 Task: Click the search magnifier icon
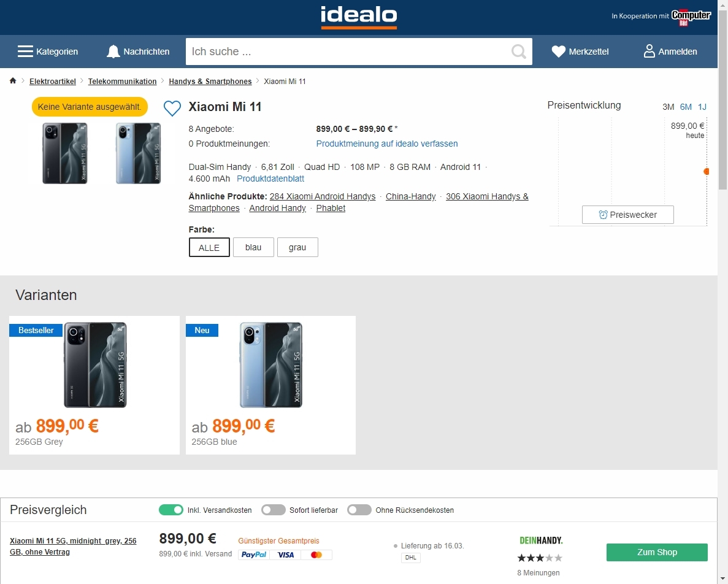[519, 52]
